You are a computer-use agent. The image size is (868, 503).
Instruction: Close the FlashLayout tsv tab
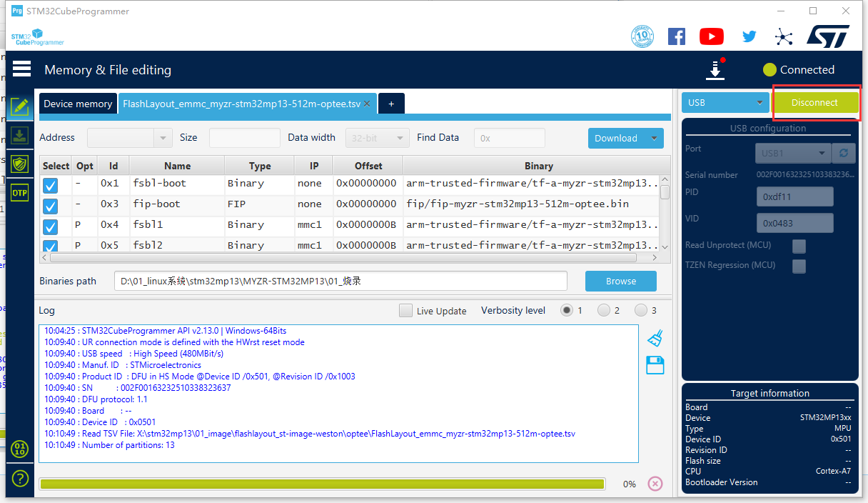(367, 104)
